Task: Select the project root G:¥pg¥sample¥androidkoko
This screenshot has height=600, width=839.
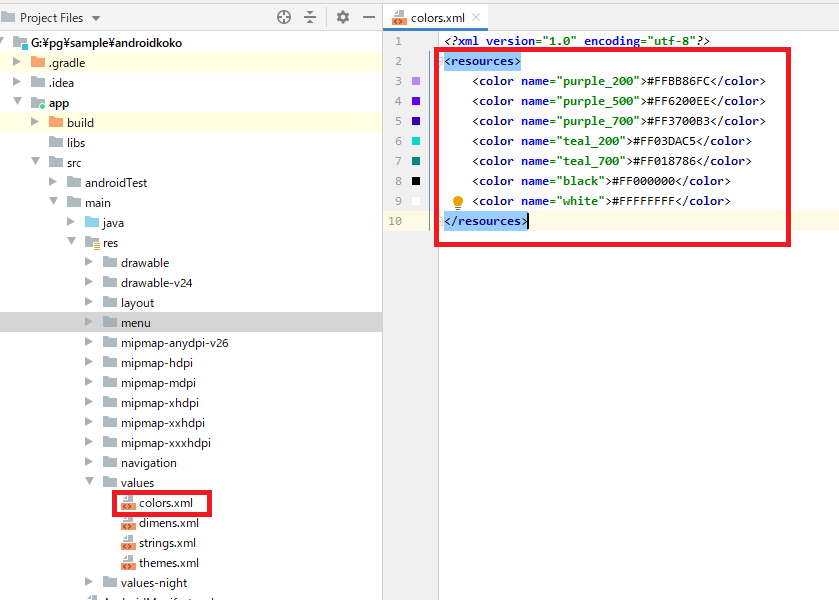Action: [x=106, y=43]
